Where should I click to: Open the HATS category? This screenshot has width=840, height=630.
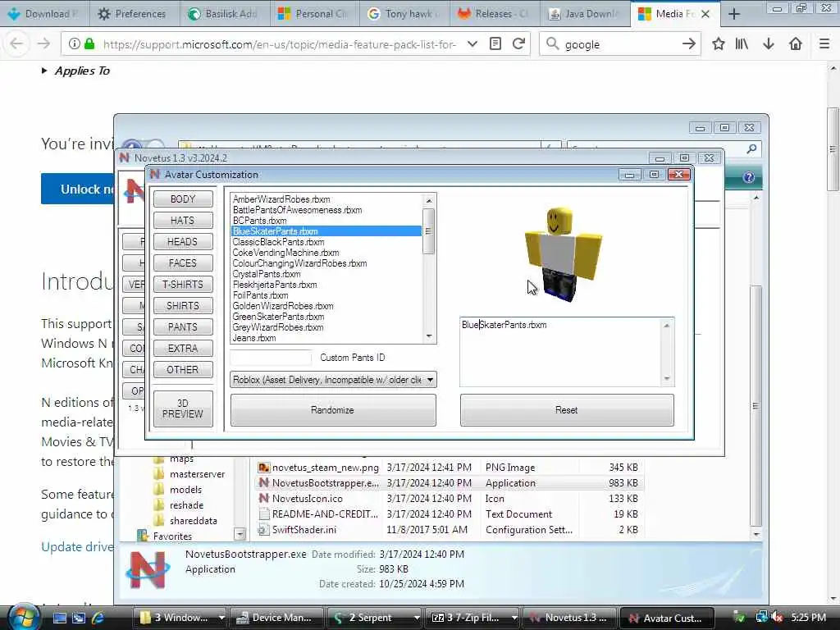183,220
